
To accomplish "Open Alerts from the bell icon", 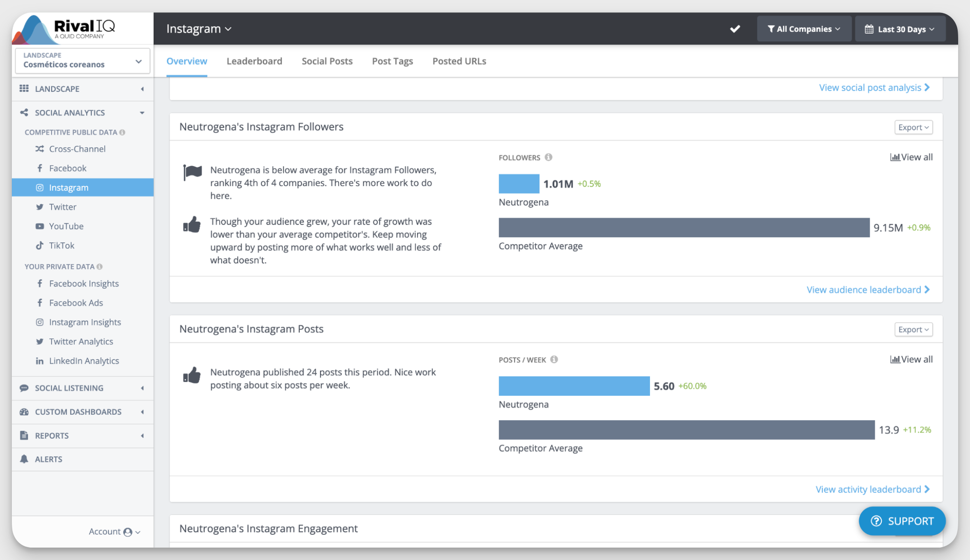I will point(48,459).
